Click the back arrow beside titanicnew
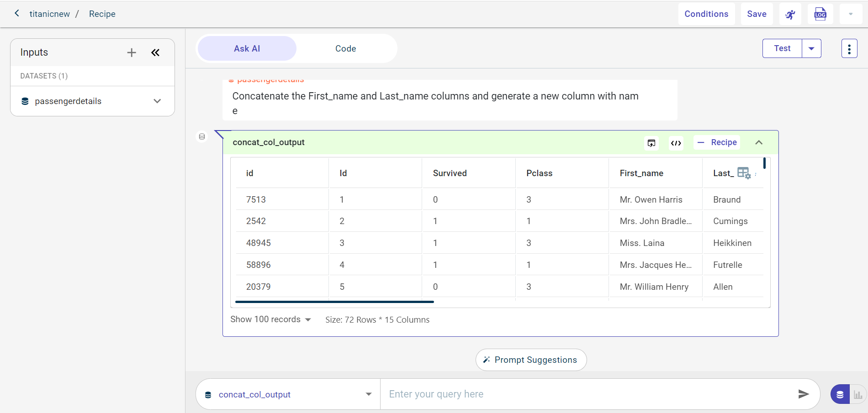Viewport: 868px width, 413px height. pyautogui.click(x=17, y=13)
